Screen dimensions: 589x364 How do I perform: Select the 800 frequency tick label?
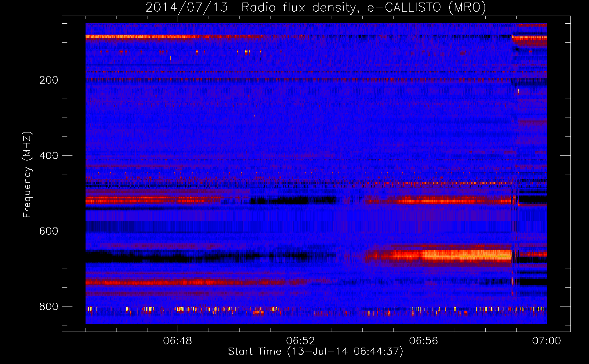pyautogui.click(x=49, y=306)
